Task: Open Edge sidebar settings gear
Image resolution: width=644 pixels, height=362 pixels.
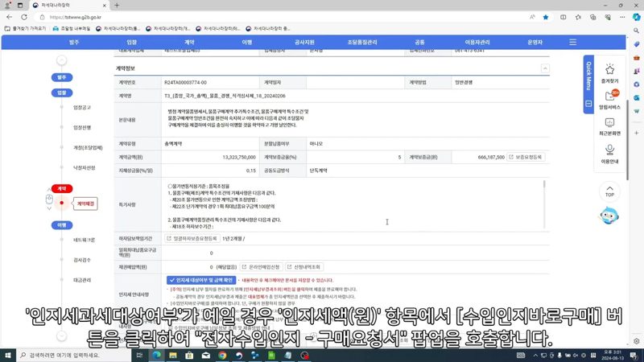Action: 636,341
